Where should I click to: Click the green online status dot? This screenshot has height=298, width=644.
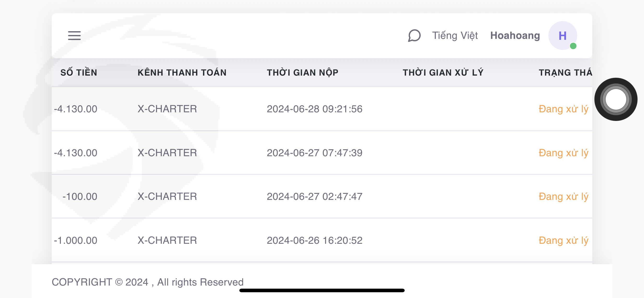click(x=573, y=46)
